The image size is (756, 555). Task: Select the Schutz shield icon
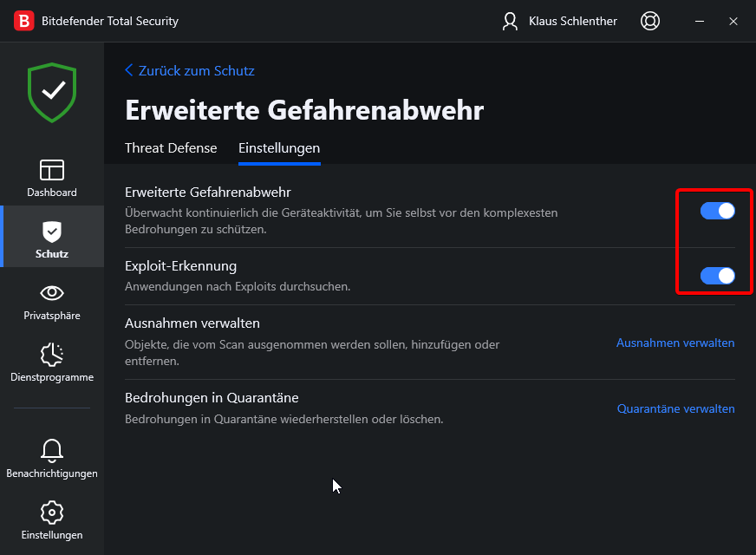click(52, 232)
